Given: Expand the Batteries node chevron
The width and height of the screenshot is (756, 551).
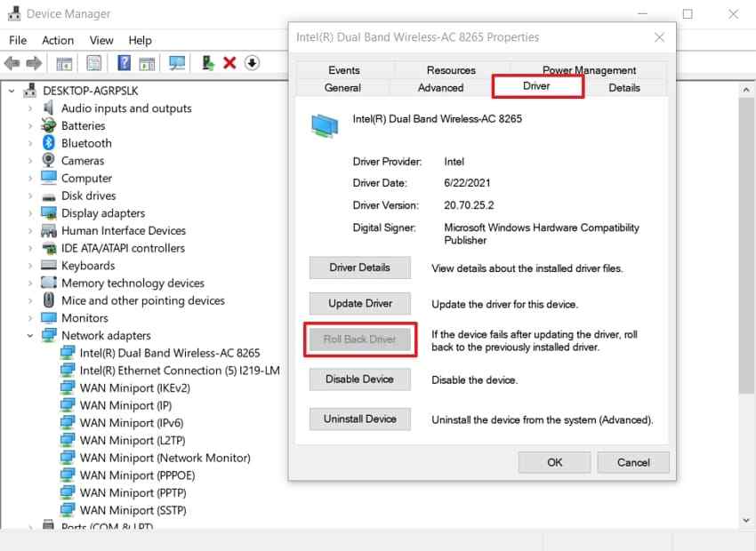Looking at the screenshot, I should pyautogui.click(x=30, y=125).
